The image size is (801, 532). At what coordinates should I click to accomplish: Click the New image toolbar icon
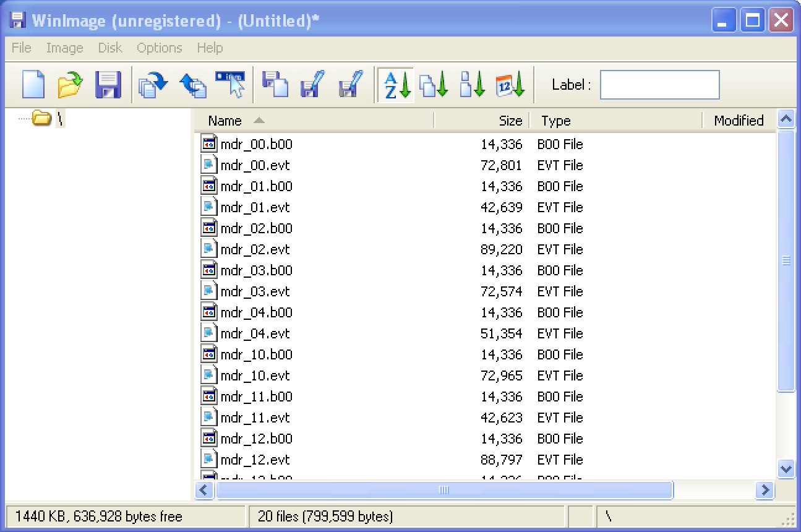33,85
